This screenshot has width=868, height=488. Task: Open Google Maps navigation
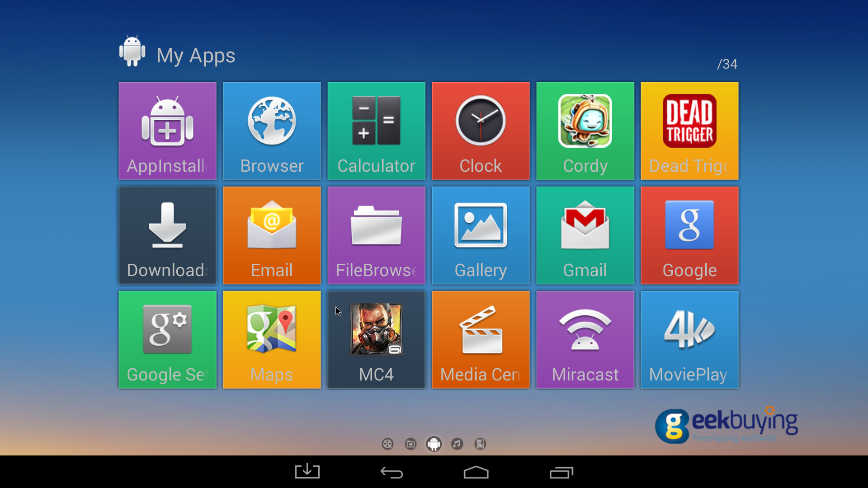point(272,340)
